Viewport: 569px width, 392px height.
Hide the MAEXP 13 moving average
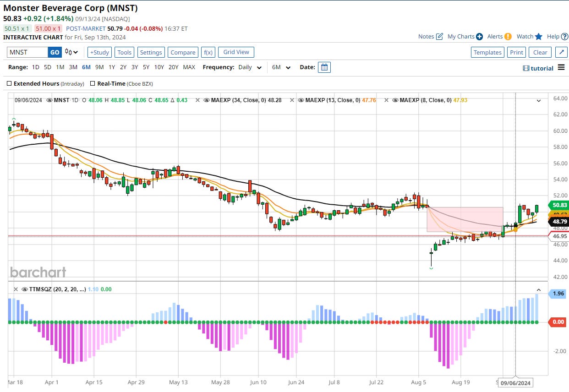(x=301, y=100)
